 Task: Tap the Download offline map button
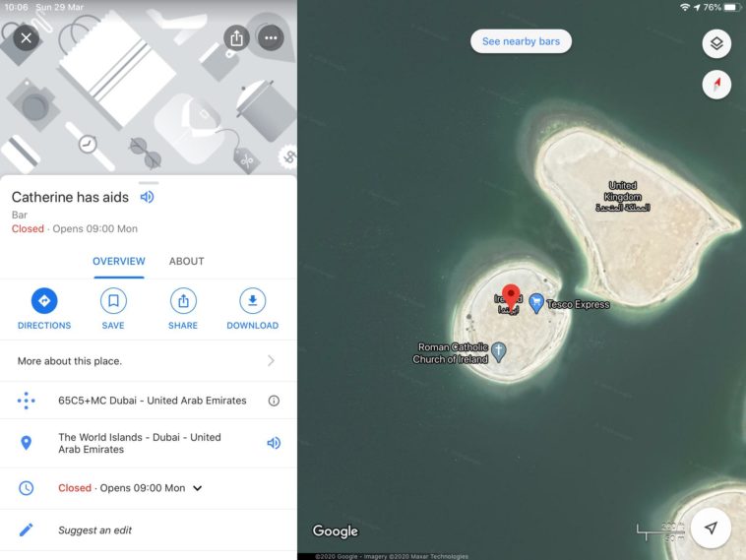253,309
